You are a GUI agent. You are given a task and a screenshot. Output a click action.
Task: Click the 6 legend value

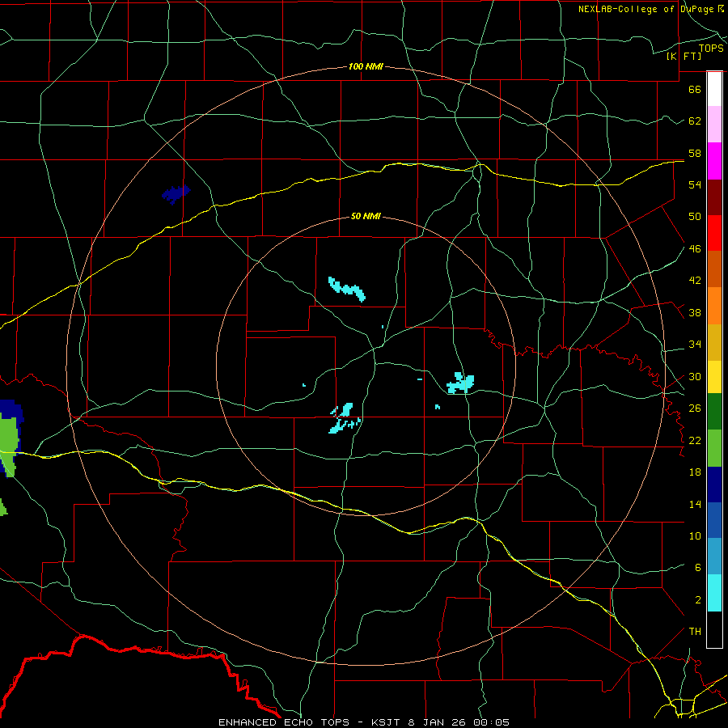[x=697, y=568]
